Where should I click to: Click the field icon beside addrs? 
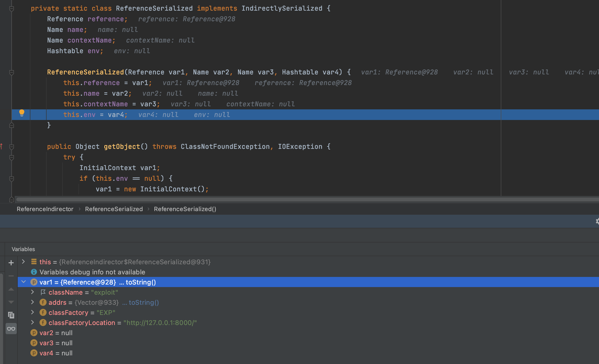(43, 302)
